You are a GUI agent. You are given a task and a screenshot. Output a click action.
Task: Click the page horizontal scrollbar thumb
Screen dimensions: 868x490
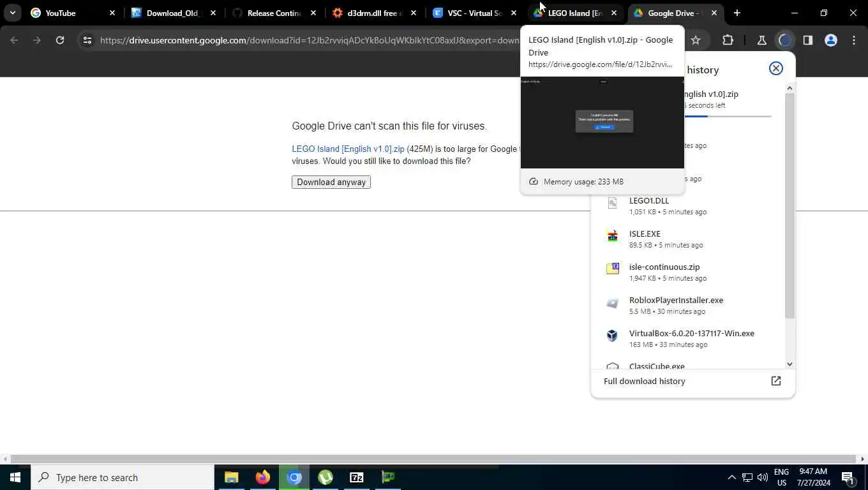(433, 459)
